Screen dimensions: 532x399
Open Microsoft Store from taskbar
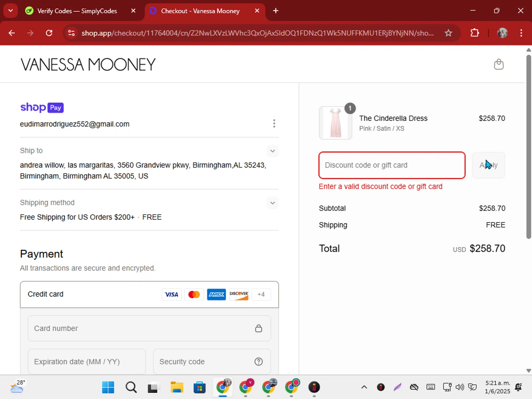[x=199, y=387]
